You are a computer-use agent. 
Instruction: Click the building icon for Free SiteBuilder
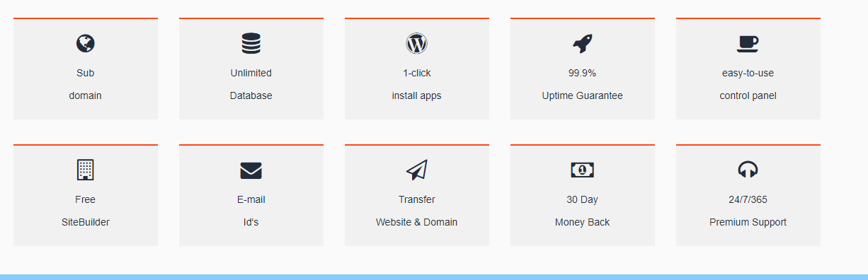tap(86, 170)
